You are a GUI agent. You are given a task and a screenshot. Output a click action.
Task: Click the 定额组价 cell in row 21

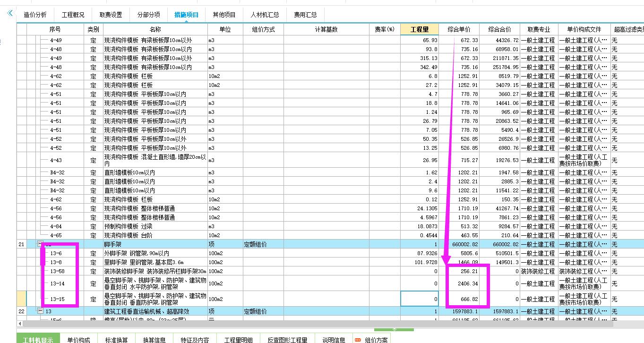coord(263,244)
